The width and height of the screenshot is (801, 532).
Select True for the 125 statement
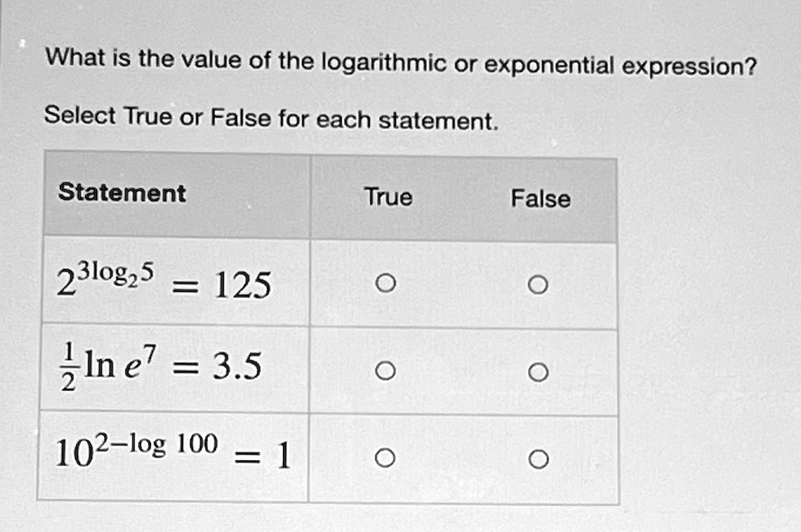point(384,284)
